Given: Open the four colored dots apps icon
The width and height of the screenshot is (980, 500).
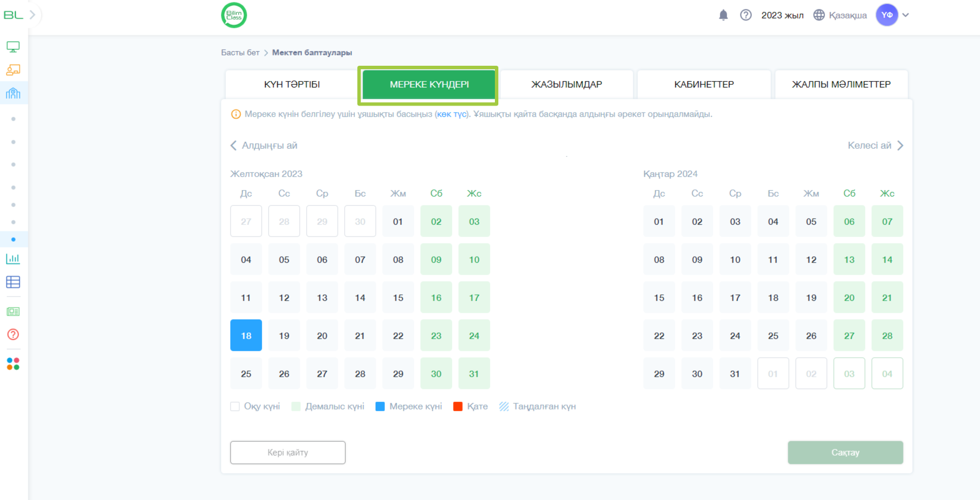Looking at the screenshot, I should pos(13,364).
